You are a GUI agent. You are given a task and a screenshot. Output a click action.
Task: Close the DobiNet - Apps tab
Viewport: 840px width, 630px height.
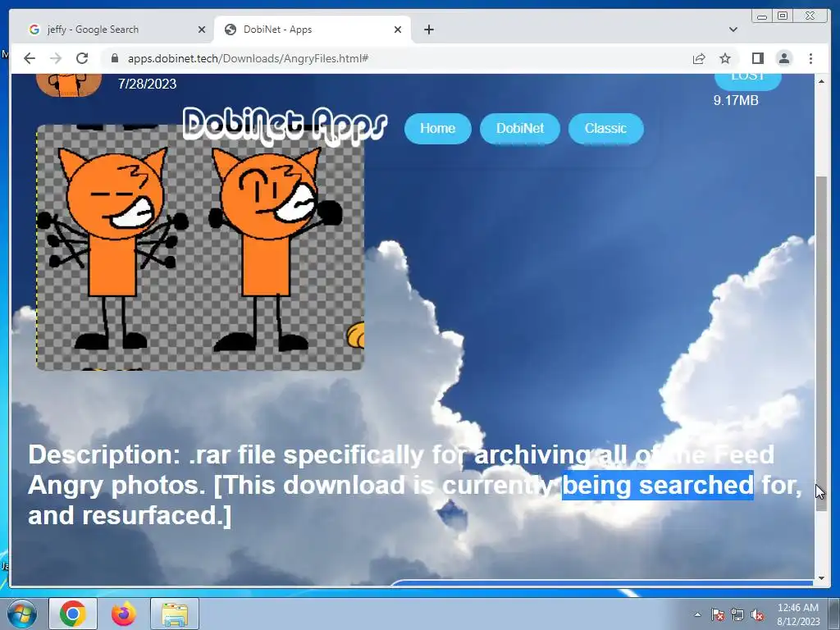coord(398,30)
